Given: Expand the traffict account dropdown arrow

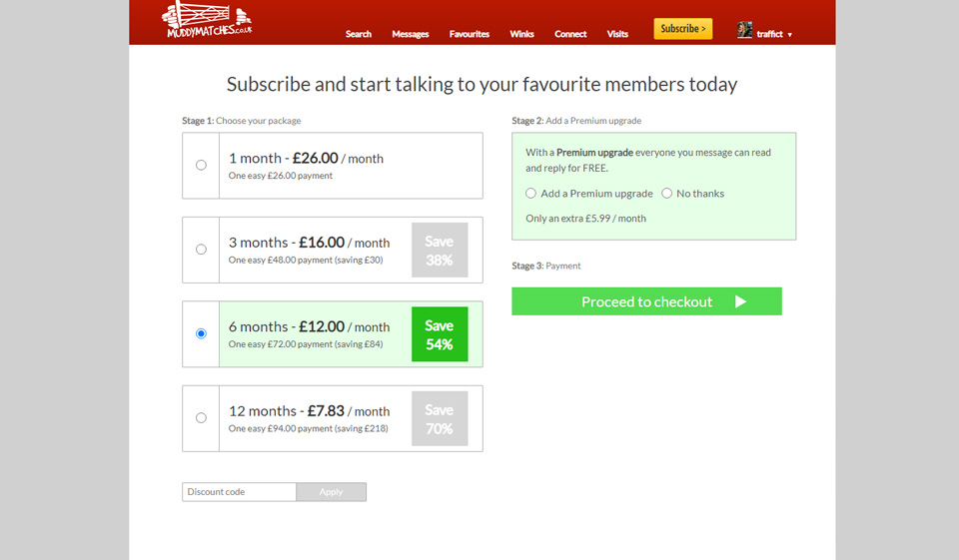Looking at the screenshot, I should click(x=790, y=35).
